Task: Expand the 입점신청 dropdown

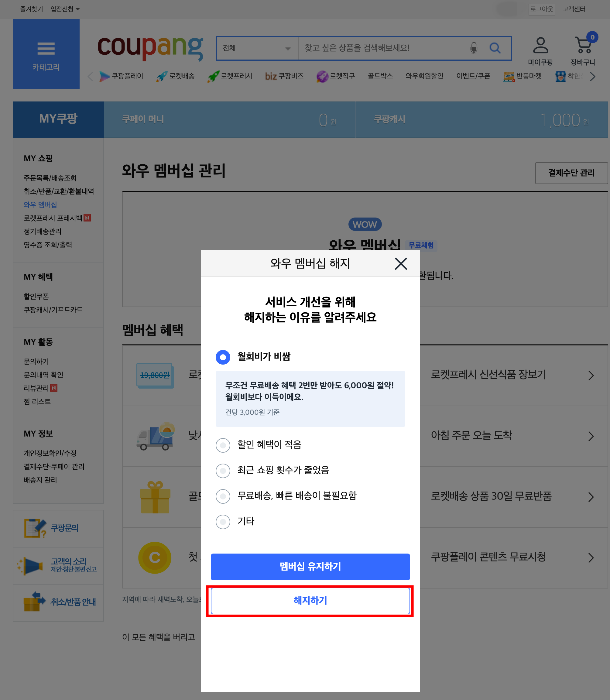Action: point(65,9)
